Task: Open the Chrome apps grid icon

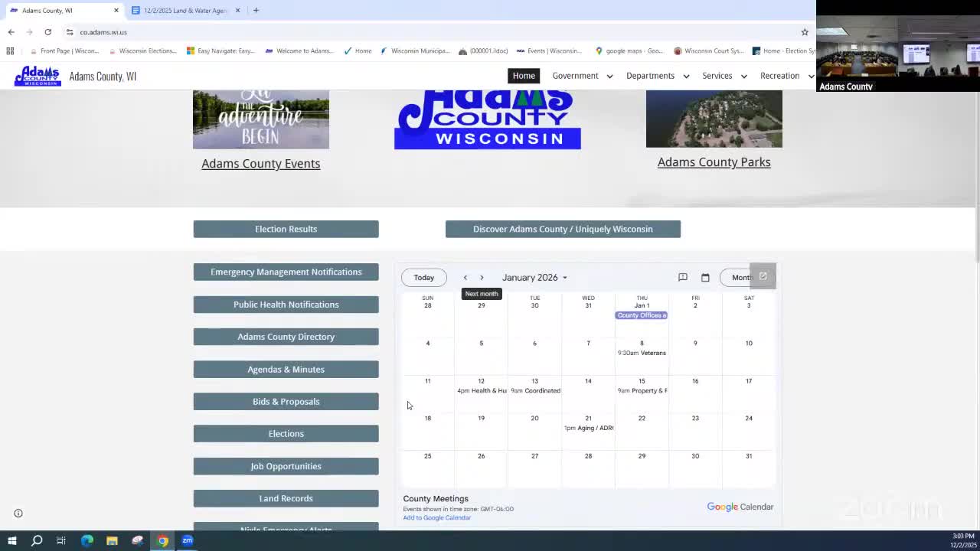Action: (x=10, y=51)
